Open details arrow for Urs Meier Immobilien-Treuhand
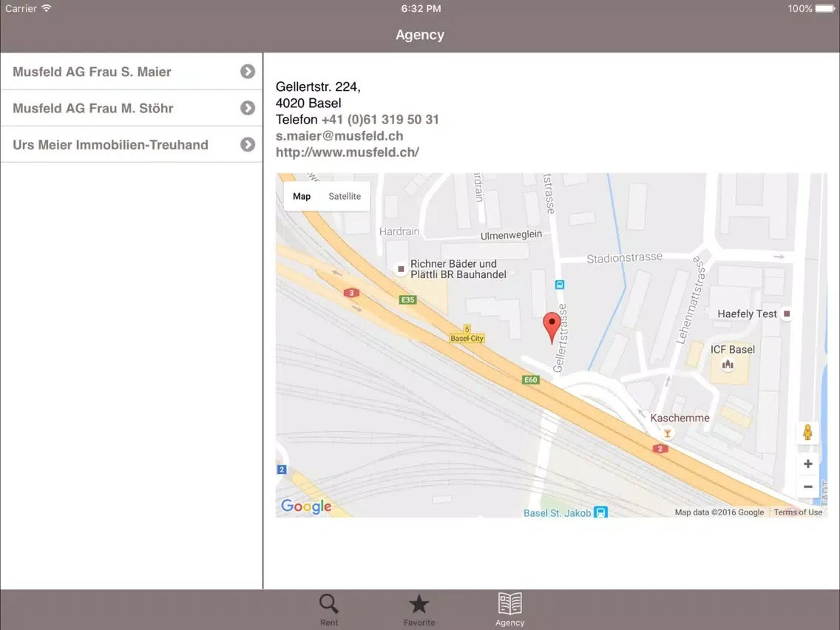The width and height of the screenshot is (840, 630). 248,145
